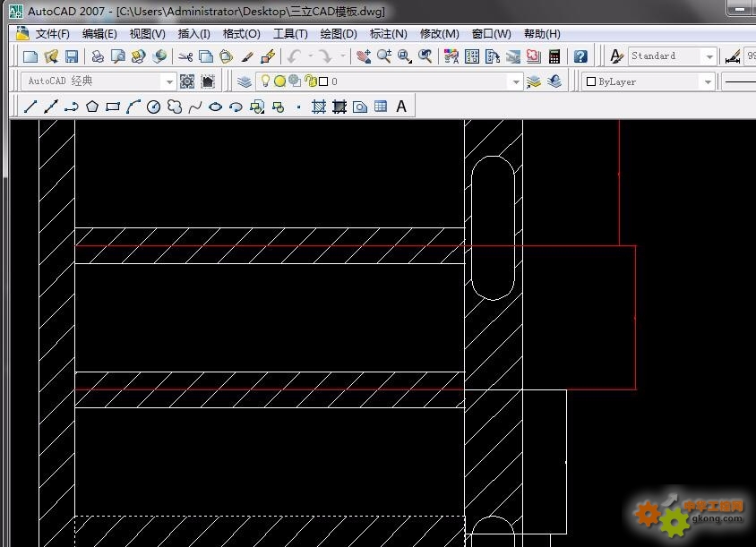Expand the layer list dropdown arrow
The height and width of the screenshot is (547, 756).
(x=516, y=82)
